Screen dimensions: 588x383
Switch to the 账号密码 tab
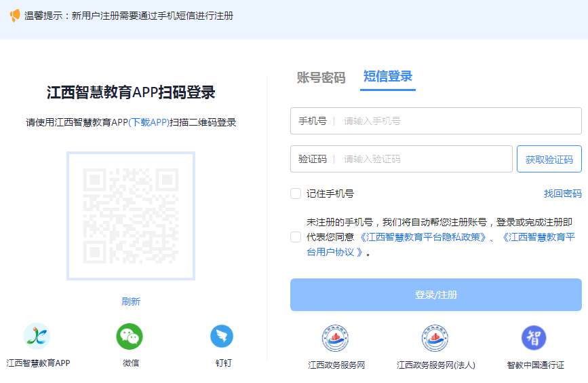(x=321, y=77)
